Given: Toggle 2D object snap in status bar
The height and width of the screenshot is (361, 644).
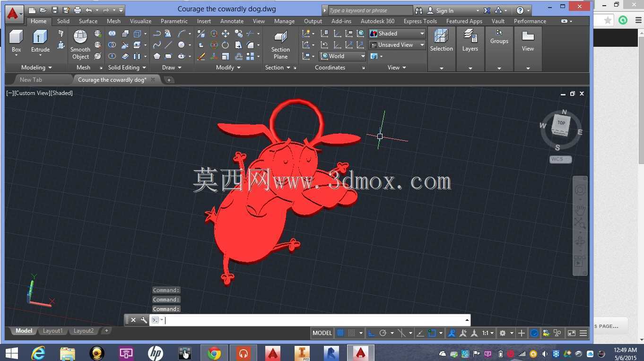Looking at the screenshot, I should [432, 333].
